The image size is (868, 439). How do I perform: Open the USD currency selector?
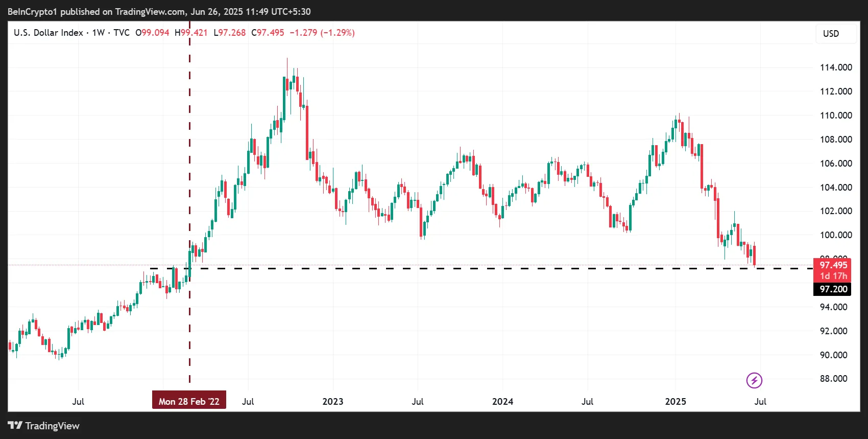831,34
